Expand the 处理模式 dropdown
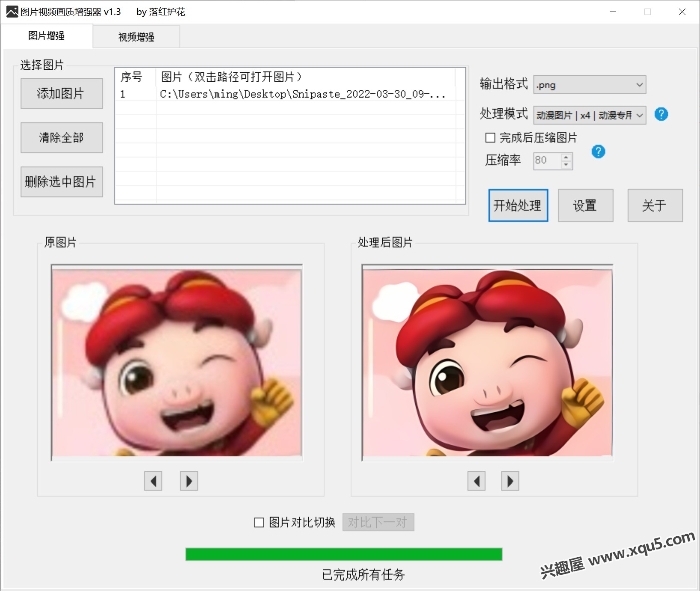 point(590,115)
